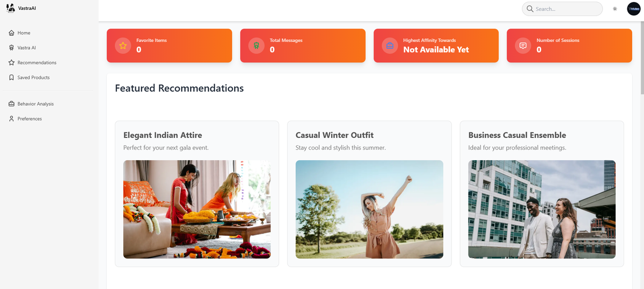Click the briefcase icon on Highest Affinity card
The image size is (644, 289).
[x=390, y=46]
